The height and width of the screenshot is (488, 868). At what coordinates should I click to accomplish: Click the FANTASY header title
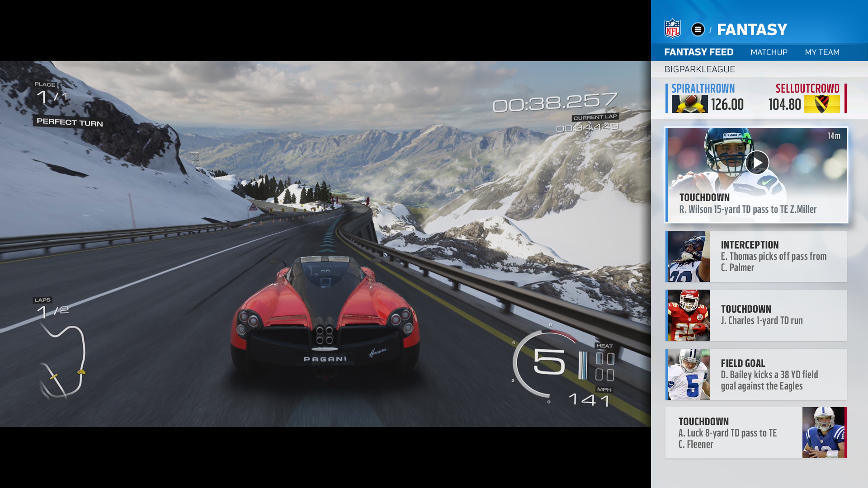752,30
